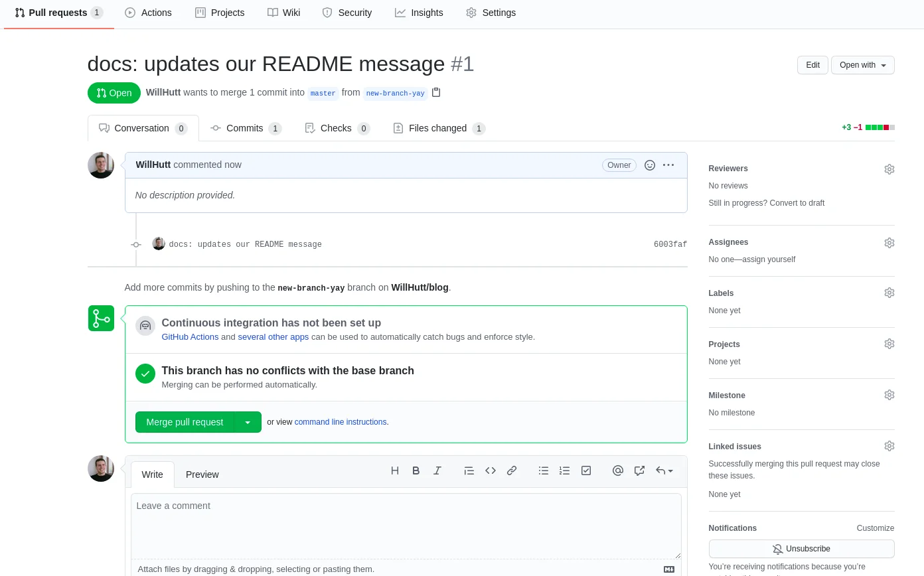
Task: Copy the new-branch-yay branch name icon
Action: [x=436, y=92]
